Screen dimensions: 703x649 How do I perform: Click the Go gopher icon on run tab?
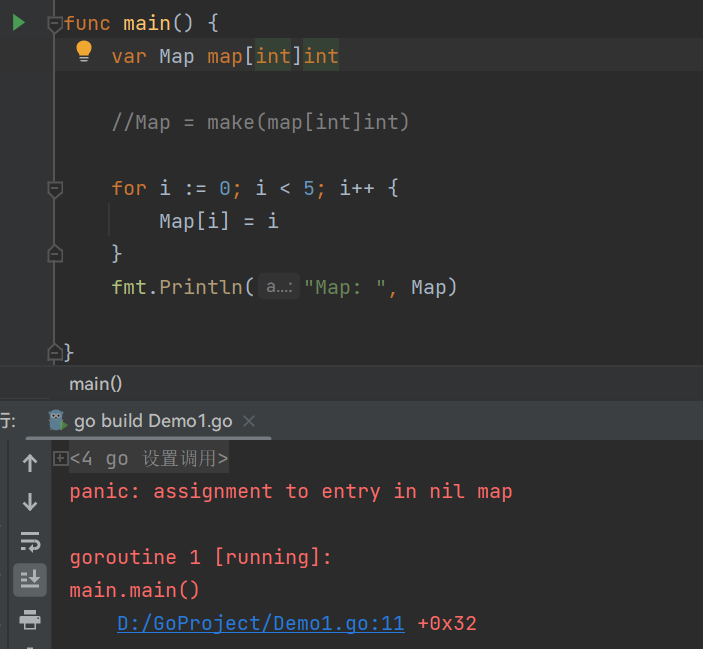click(x=56, y=421)
